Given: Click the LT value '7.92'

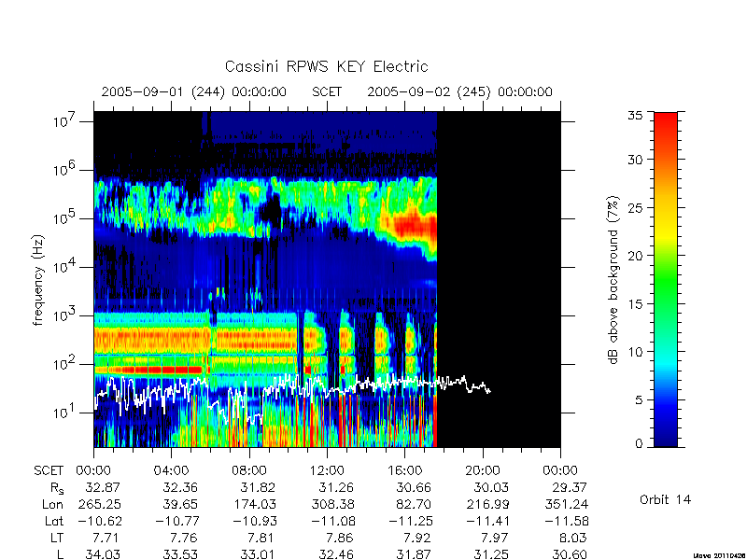Looking at the screenshot, I should pyautogui.click(x=417, y=538).
